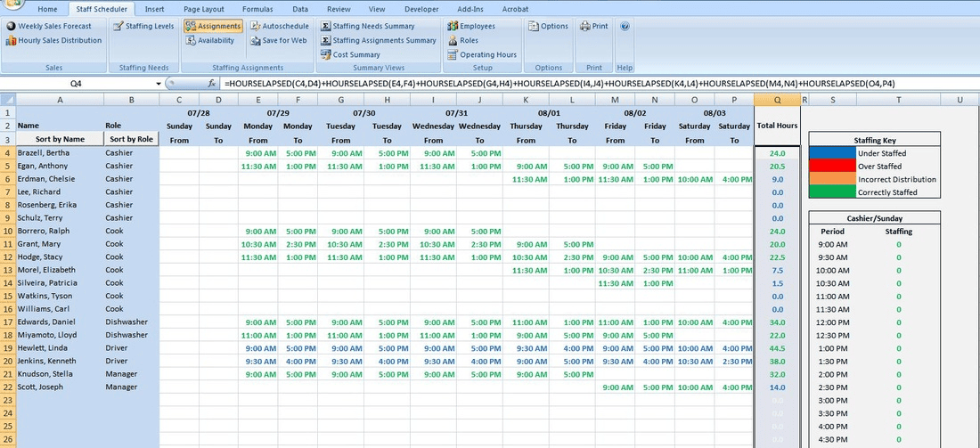This screenshot has height=448, width=980.
Task: Select Manager role for Scott, Joseph
Action: click(131, 387)
